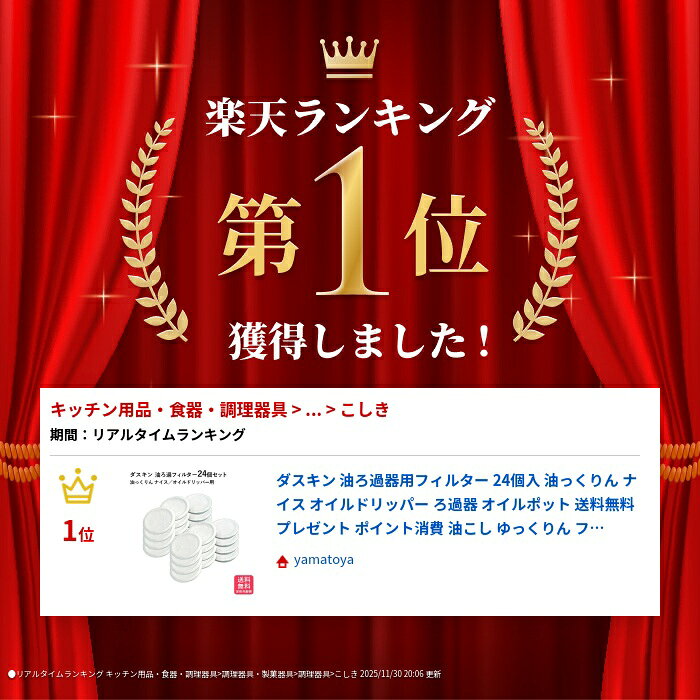Click the left curtain gold rope tieback
Viewport: 700px width, 700px height.
click(20, 462)
